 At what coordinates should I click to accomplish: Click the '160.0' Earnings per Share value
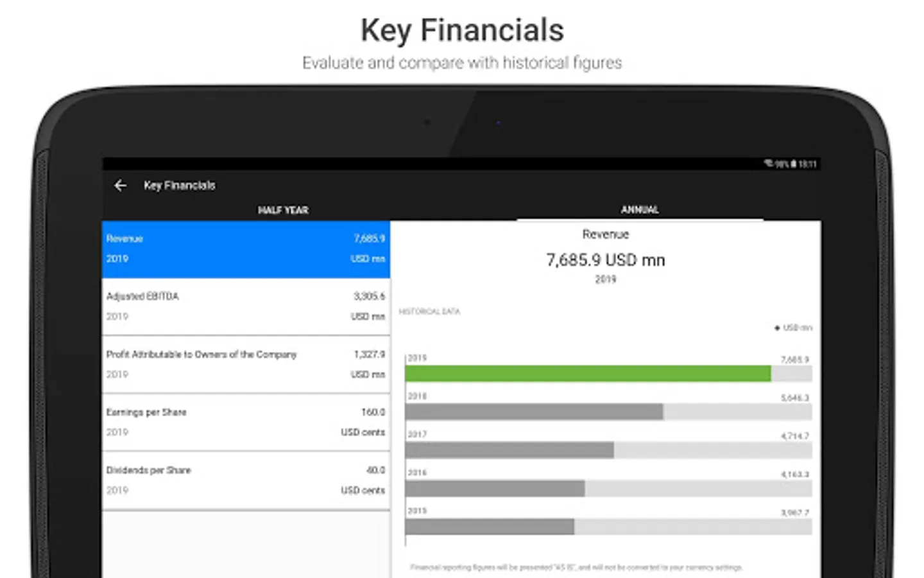(x=373, y=412)
